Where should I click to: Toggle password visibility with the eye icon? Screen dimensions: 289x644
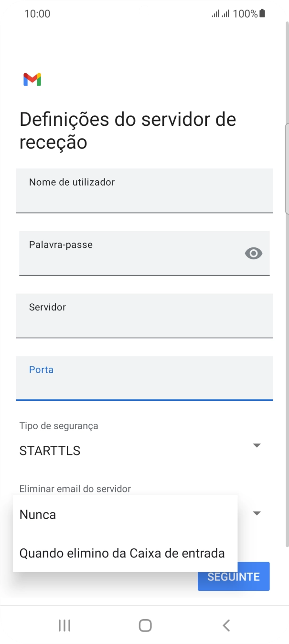(x=254, y=254)
